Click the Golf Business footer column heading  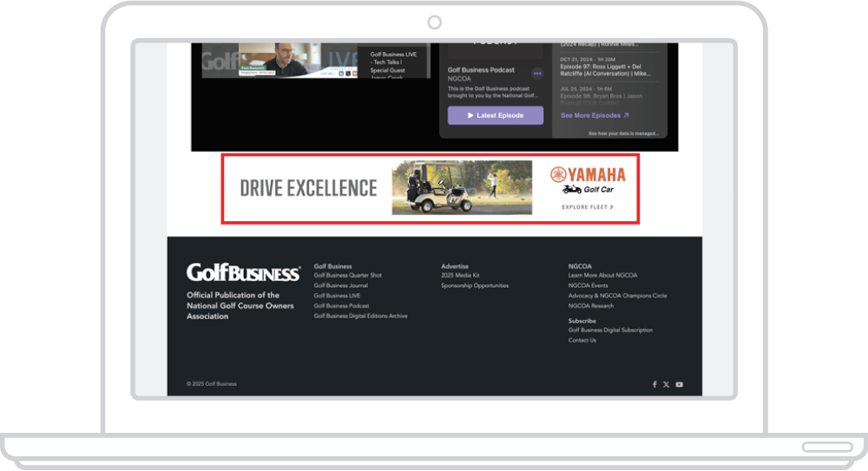(x=332, y=266)
